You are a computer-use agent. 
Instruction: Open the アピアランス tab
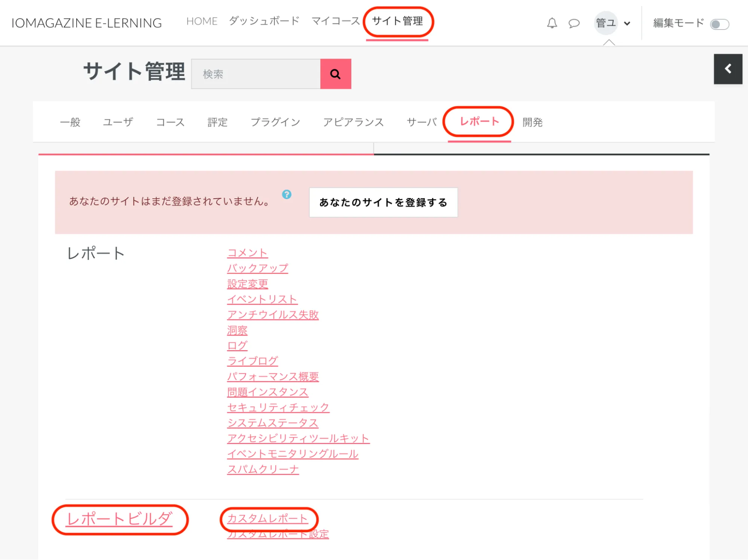[x=353, y=122]
